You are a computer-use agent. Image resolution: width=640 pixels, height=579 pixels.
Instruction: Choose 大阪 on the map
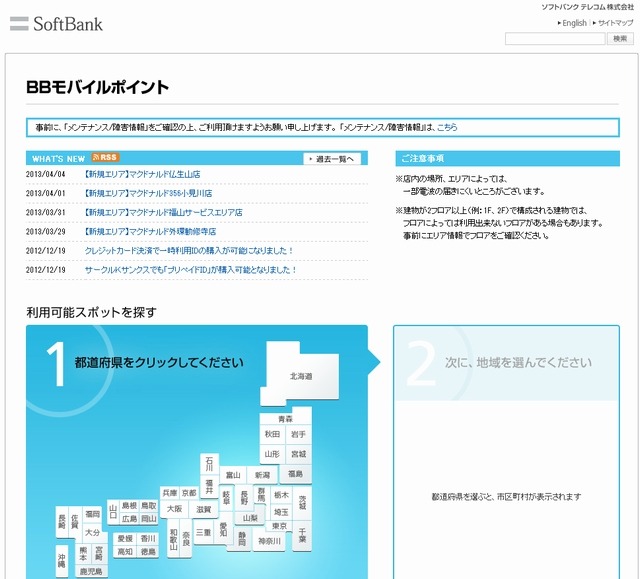[x=174, y=509]
